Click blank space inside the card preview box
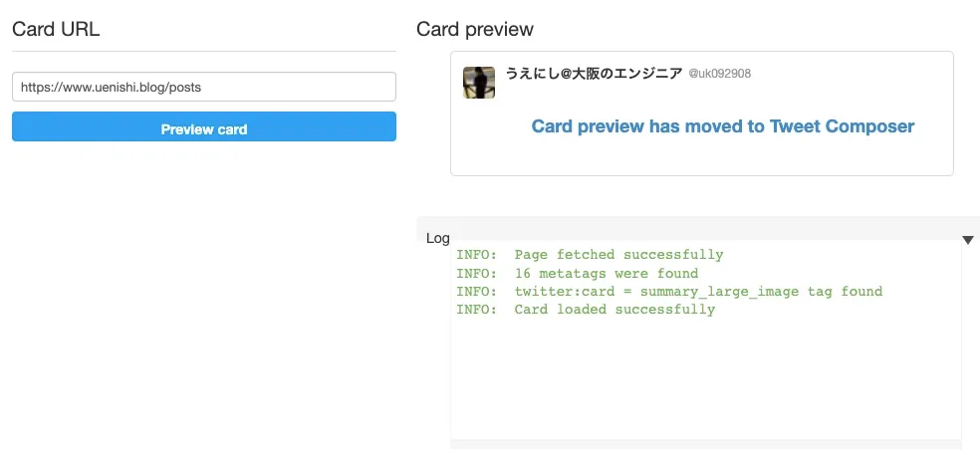The height and width of the screenshot is (455, 980). (702, 157)
